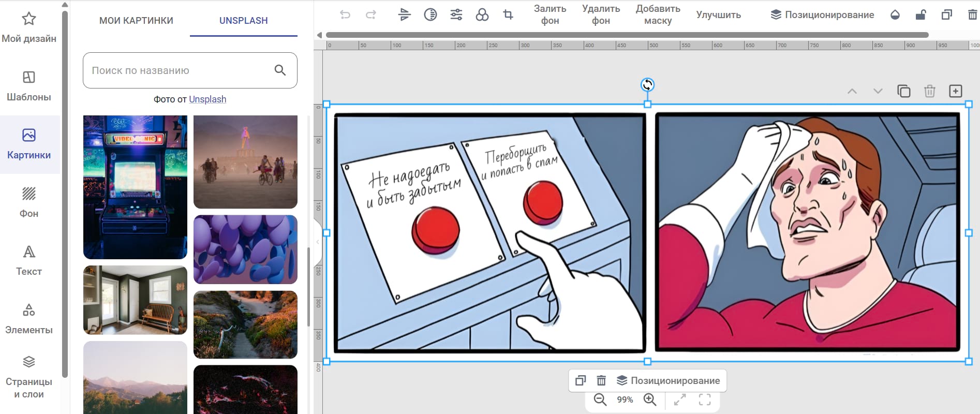The width and height of the screenshot is (980, 414).
Task: Toggle the lock icon in toolbar
Action: [x=921, y=15]
